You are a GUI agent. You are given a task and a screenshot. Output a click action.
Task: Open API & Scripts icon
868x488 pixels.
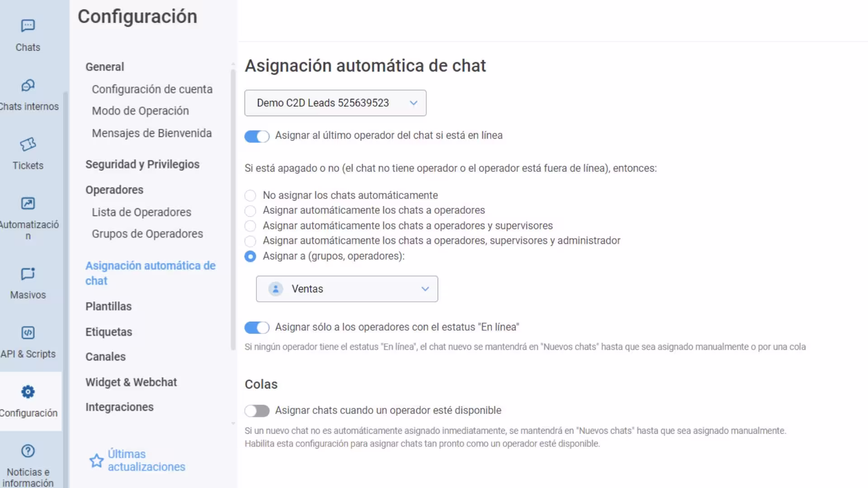[28, 333]
